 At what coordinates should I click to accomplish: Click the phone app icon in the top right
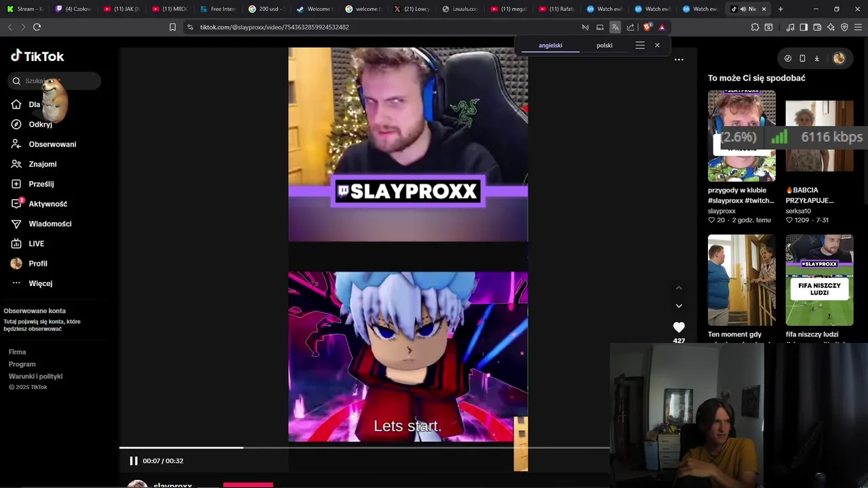(x=802, y=58)
